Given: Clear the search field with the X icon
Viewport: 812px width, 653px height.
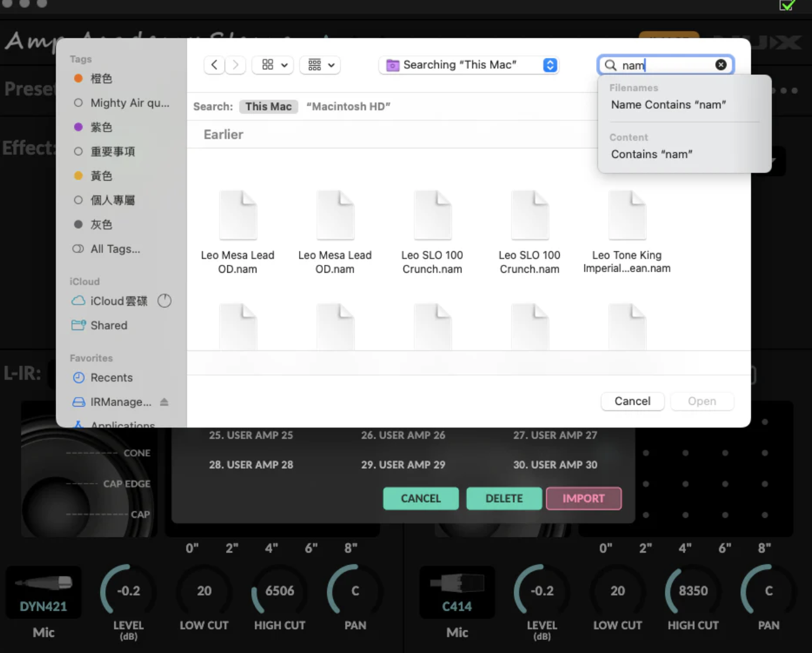Looking at the screenshot, I should 721,65.
